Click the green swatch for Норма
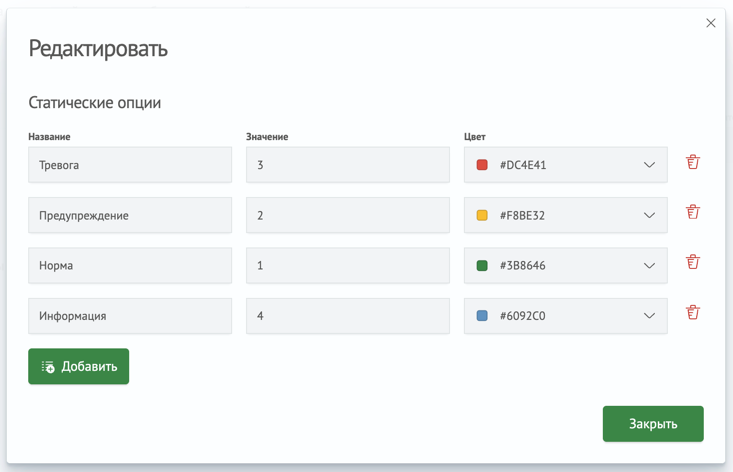Image resolution: width=733 pixels, height=472 pixels. click(482, 266)
